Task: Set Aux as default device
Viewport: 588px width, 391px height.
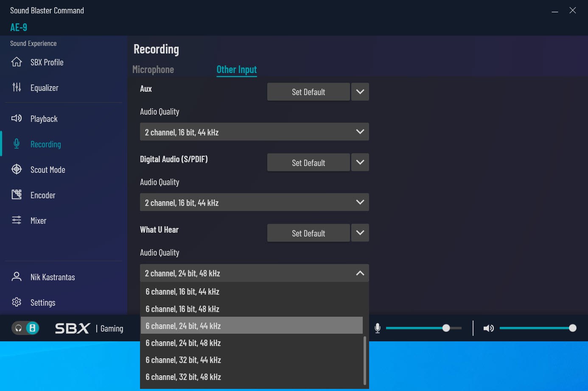Action: (x=308, y=92)
